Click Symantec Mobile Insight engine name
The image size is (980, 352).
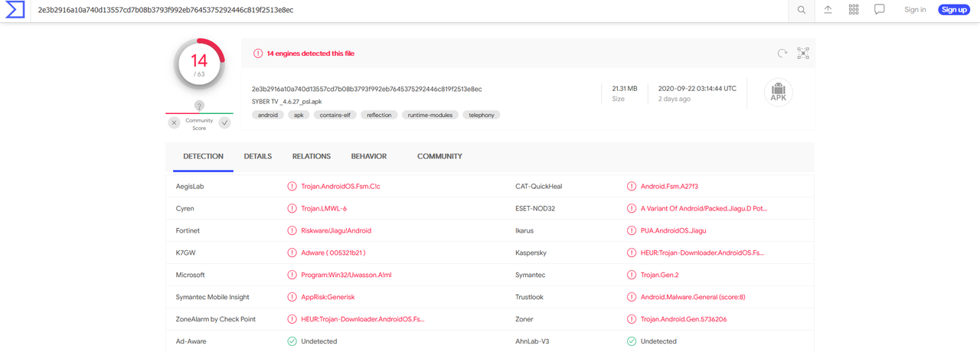[213, 297]
